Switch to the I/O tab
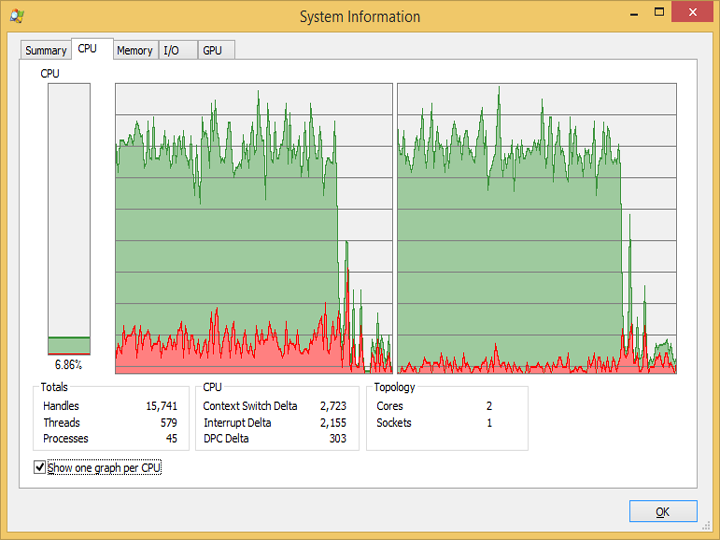The height and width of the screenshot is (540, 720). (178, 50)
